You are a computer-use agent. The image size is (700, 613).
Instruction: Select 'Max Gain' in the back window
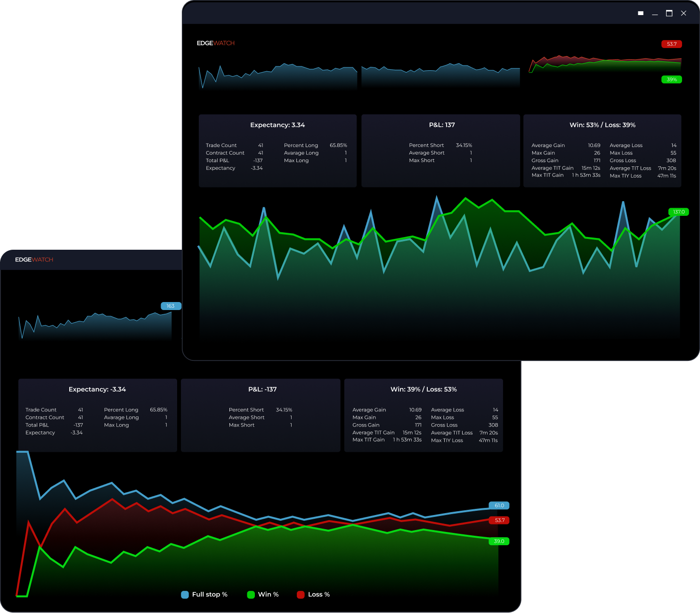click(x=364, y=417)
